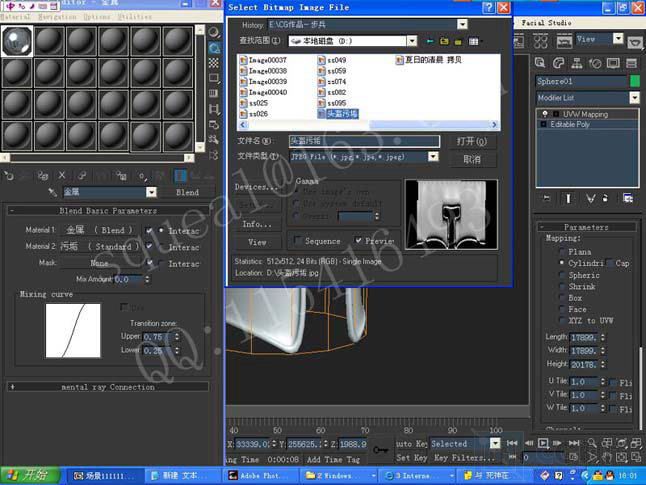Select the Box mapping radio button
Screen dimensions: 646x485
562,298
